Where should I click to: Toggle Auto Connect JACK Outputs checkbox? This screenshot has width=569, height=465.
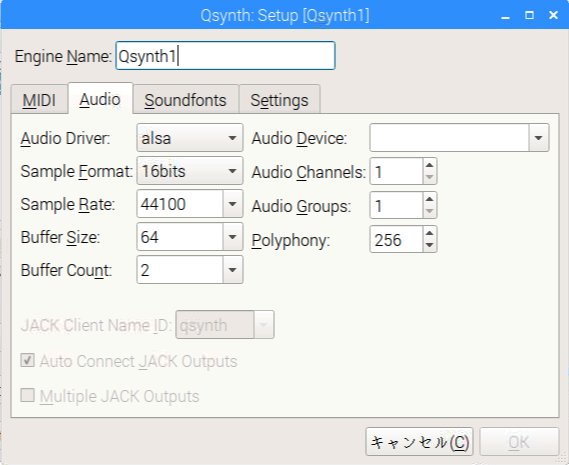(28, 361)
